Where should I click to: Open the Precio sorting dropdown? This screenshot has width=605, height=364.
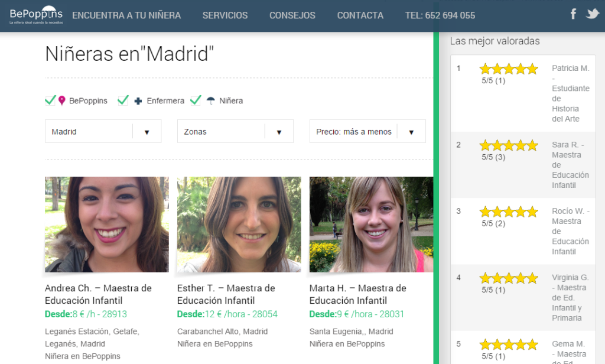(x=367, y=132)
